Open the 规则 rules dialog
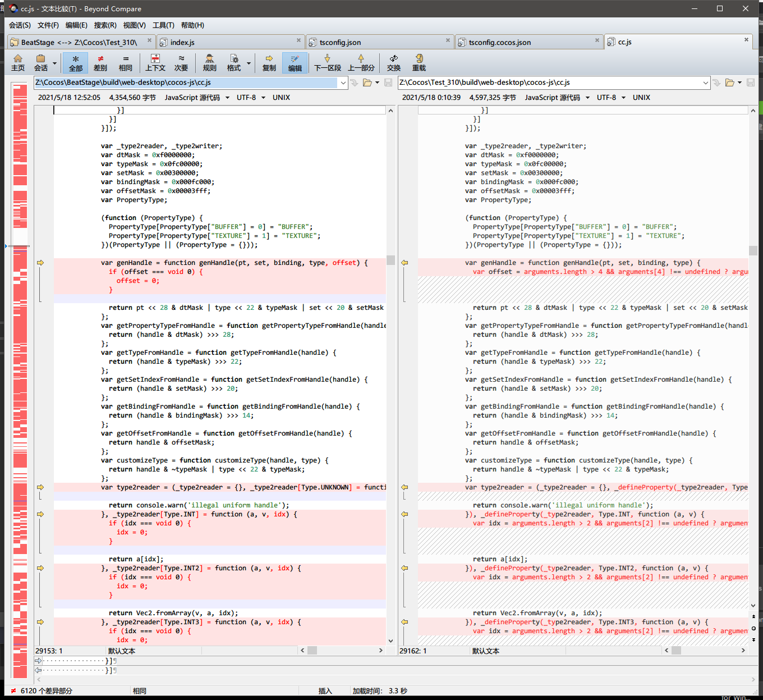This screenshot has height=700, width=763. [x=209, y=62]
